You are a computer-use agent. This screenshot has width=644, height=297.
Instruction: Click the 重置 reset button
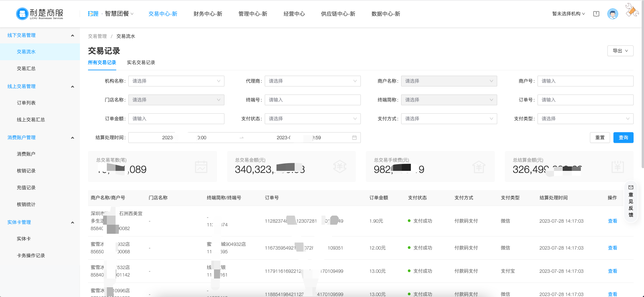(600, 138)
